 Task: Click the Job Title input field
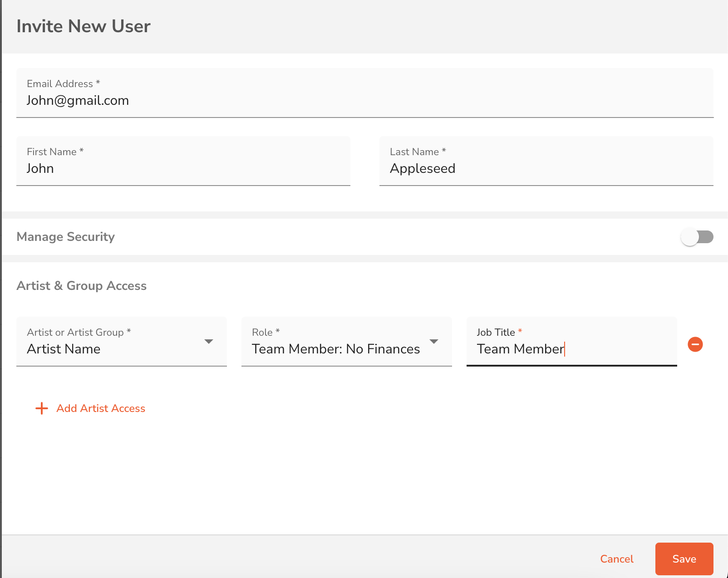(572, 341)
